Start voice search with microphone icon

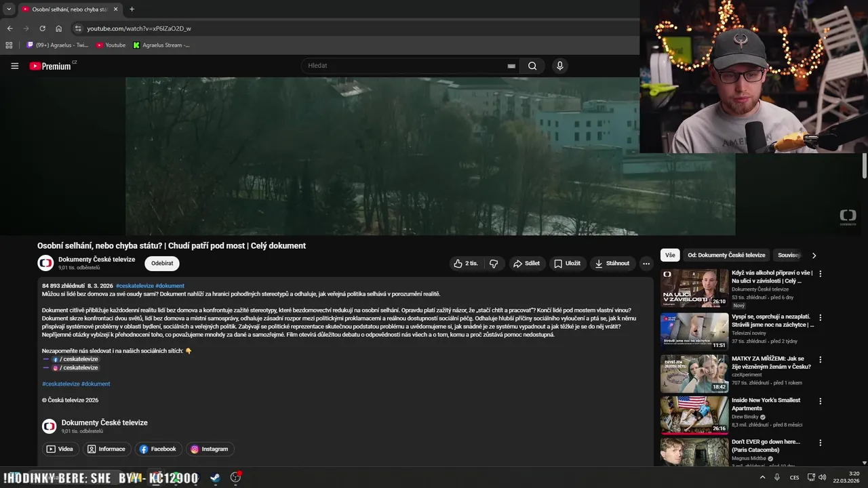(559, 66)
